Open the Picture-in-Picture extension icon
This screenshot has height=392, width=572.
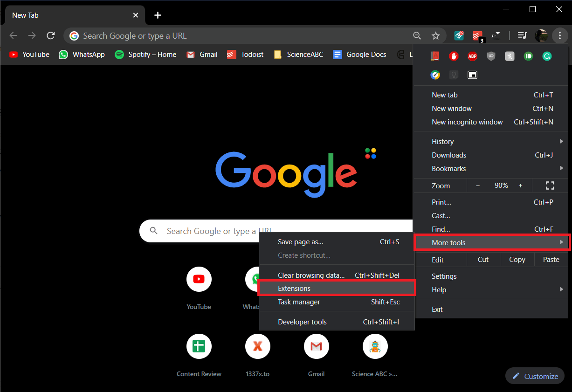(x=472, y=75)
